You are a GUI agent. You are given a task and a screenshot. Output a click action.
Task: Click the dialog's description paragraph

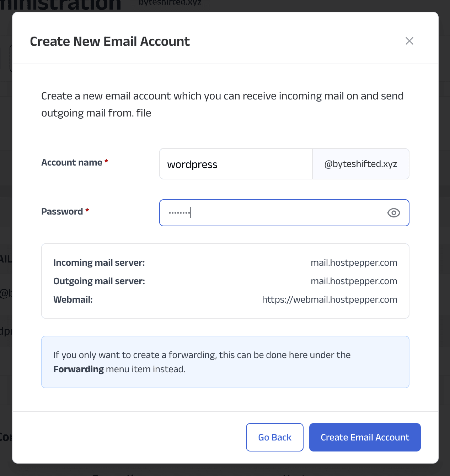pyautogui.click(x=223, y=104)
